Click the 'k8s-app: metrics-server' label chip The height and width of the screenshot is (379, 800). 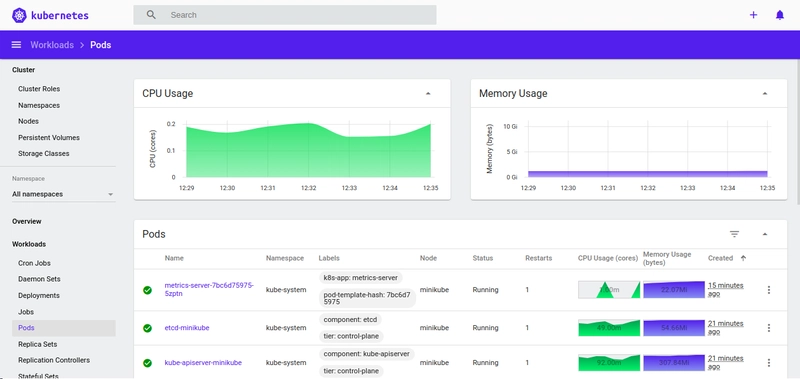(x=361, y=278)
